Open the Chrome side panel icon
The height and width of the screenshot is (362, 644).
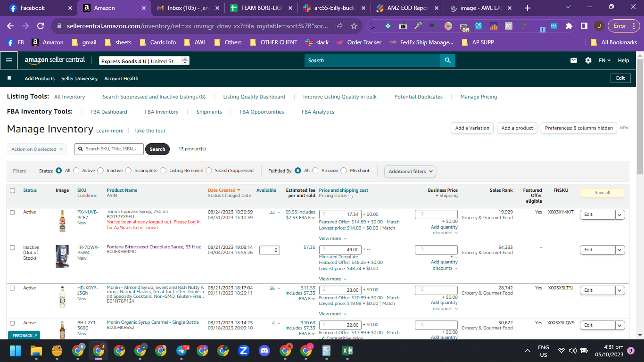coord(584,26)
